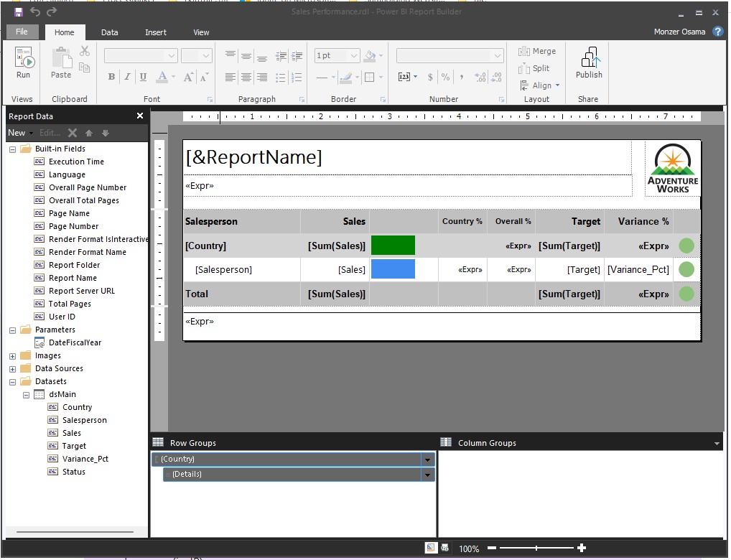Screen dimensions: 731x560
Task: Click the Run report preview icon
Action: point(23,60)
